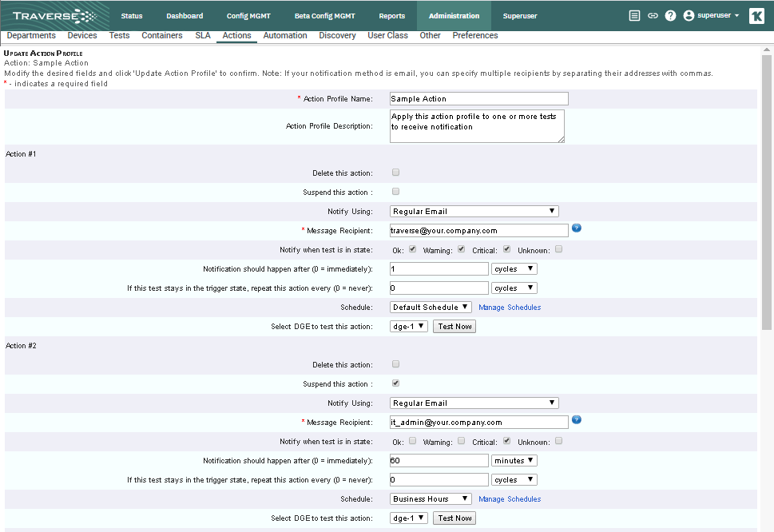The height and width of the screenshot is (532, 774).
Task: Open the Reports menu
Action: (x=392, y=16)
